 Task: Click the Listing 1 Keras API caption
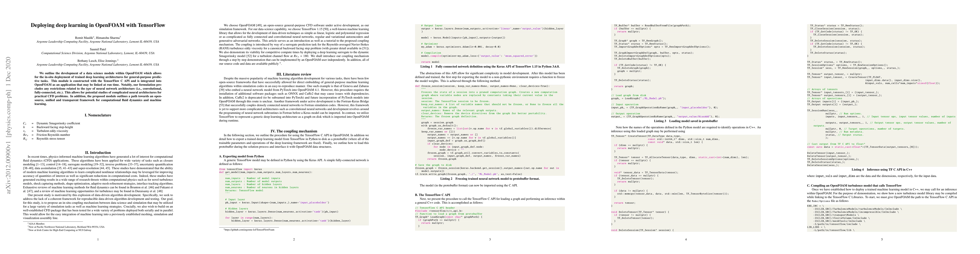point(490,66)
